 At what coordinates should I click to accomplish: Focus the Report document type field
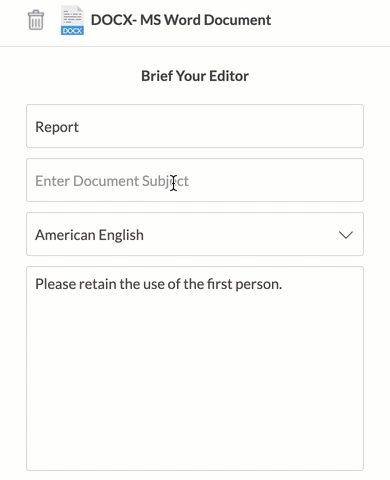click(x=195, y=126)
